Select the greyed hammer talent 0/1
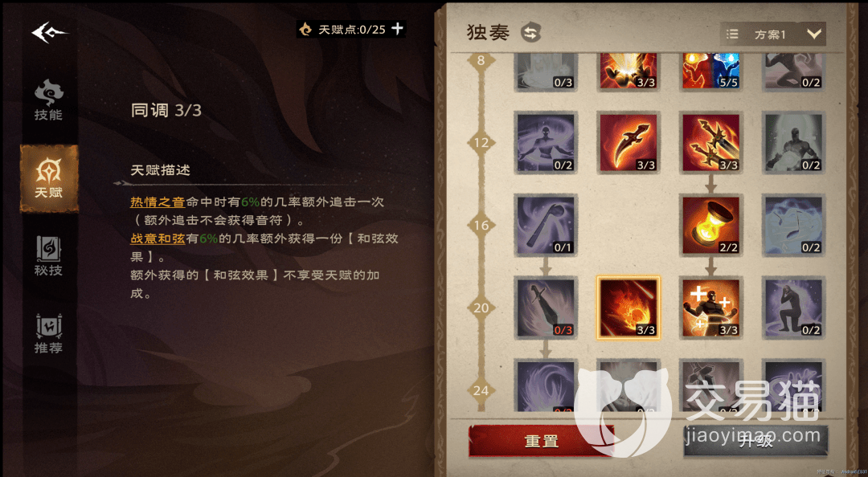The width and height of the screenshot is (868, 477). pyautogui.click(x=546, y=225)
